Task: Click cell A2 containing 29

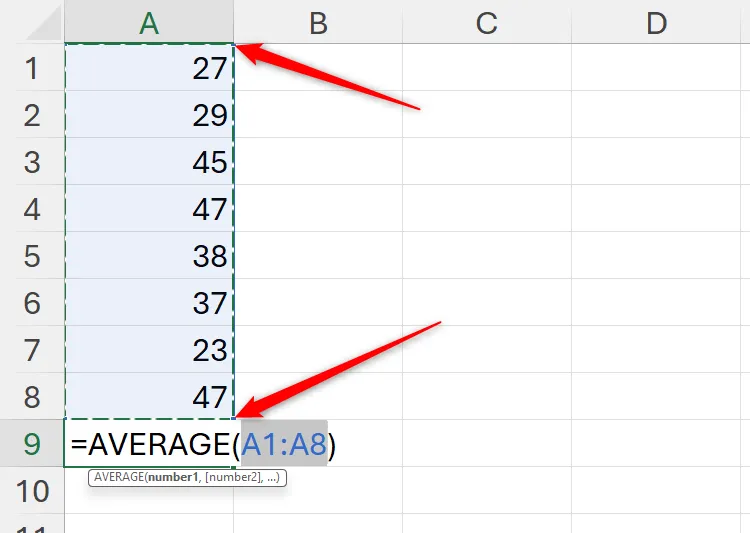Action: pyautogui.click(x=149, y=114)
